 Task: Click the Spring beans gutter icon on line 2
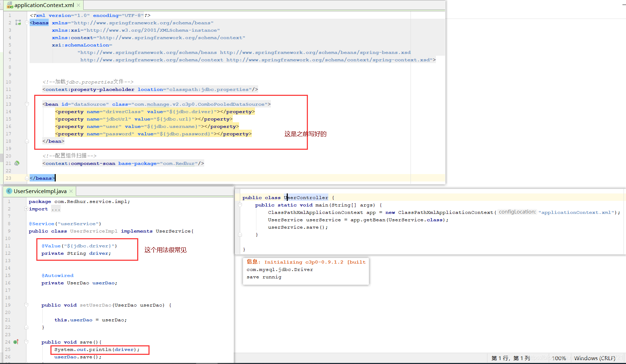coord(18,23)
